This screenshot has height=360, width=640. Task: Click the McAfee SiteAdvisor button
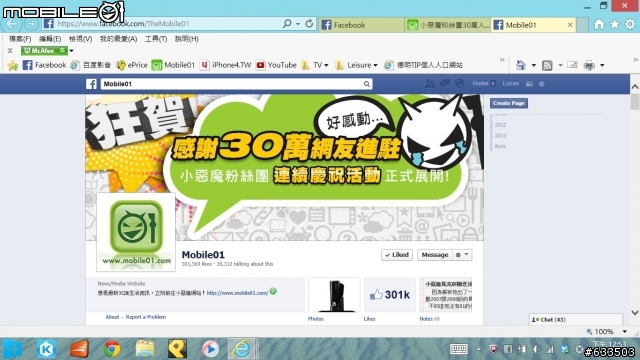44,51
